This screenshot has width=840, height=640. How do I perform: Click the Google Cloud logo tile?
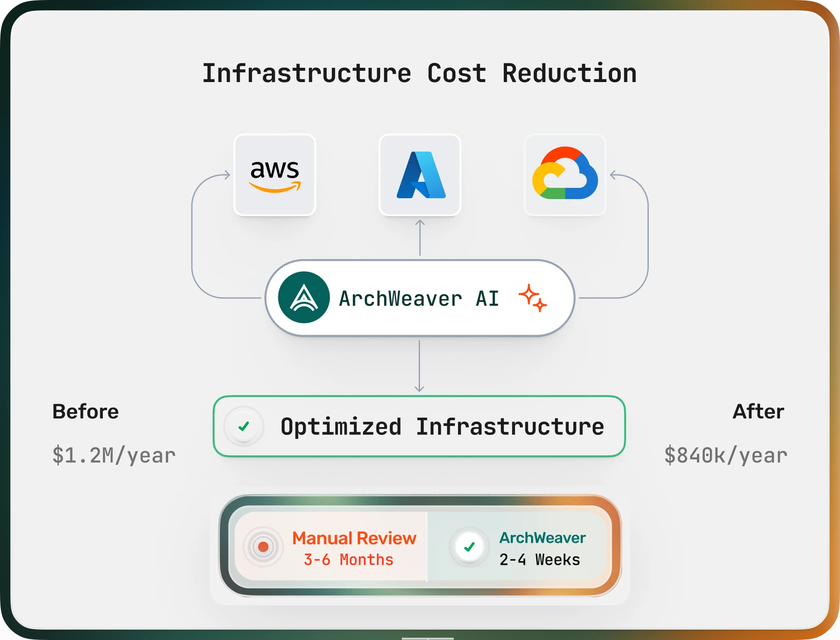pyautogui.click(x=565, y=175)
